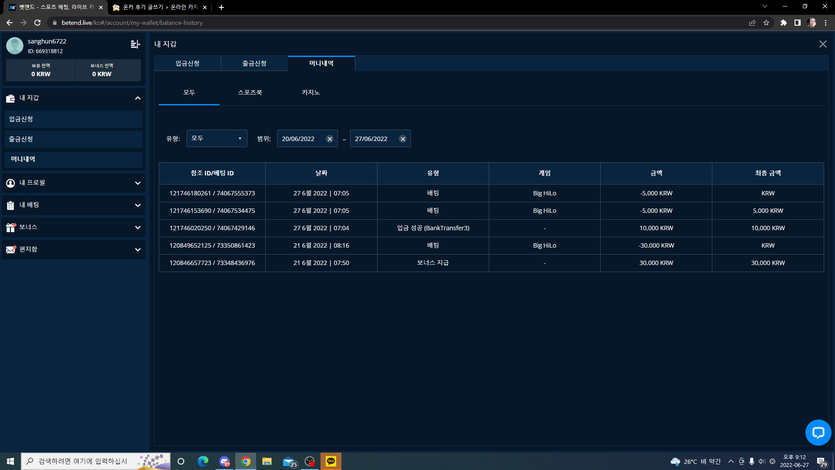Screen dimensions: 835x470
Task: Click the 입금 성공 (BankTransfer3) cell
Action: pos(433,228)
